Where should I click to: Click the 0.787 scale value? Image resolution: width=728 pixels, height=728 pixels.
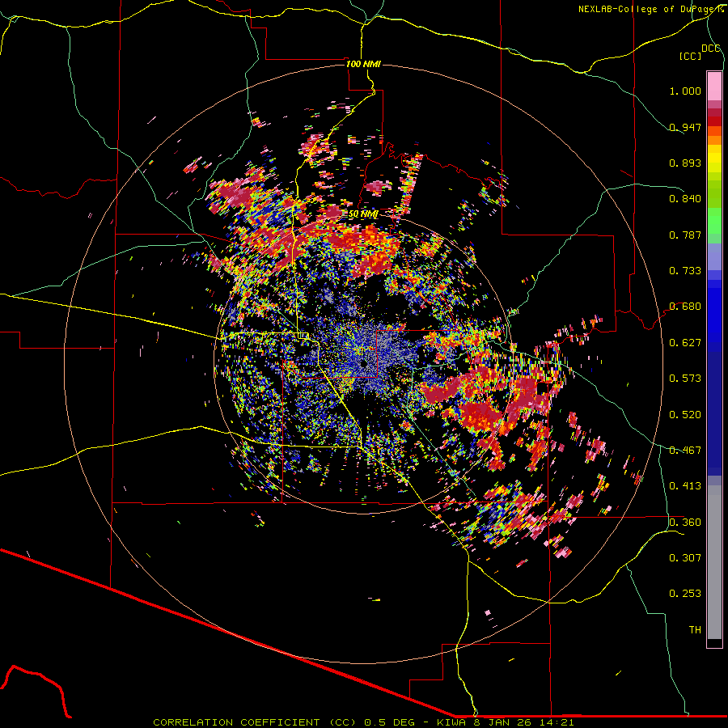[685, 235]
